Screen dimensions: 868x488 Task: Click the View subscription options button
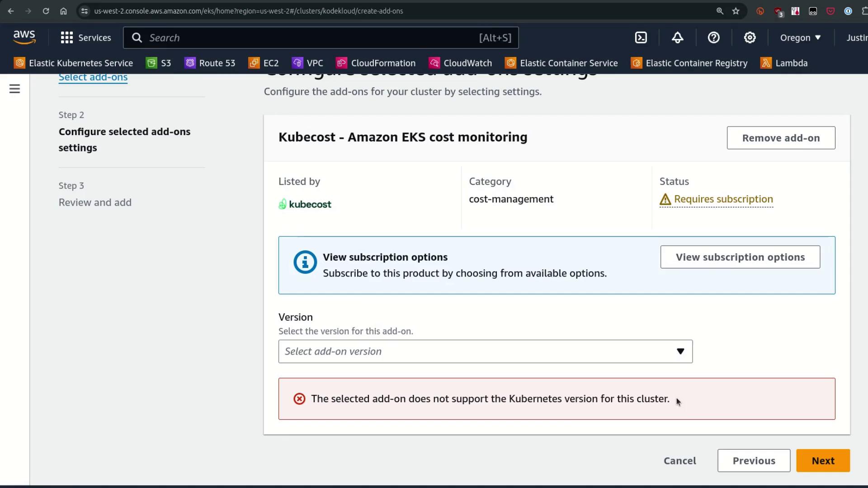[x=740, y=257]
